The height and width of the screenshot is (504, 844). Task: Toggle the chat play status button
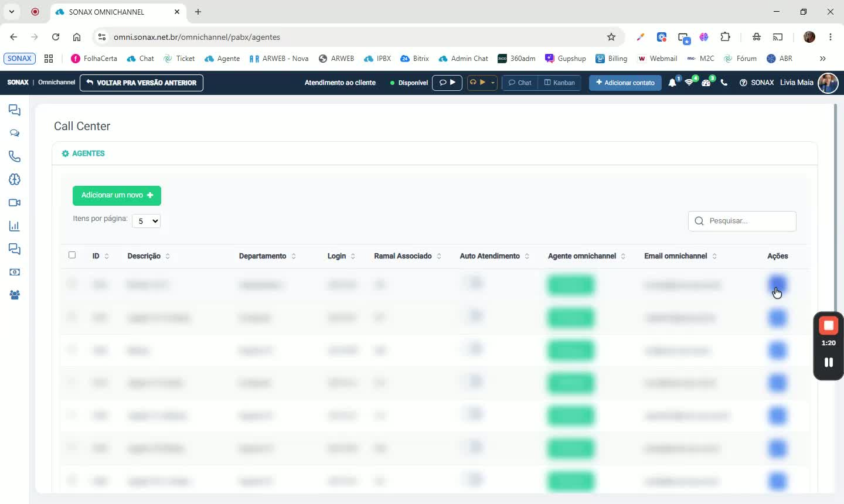pos(447,83)
